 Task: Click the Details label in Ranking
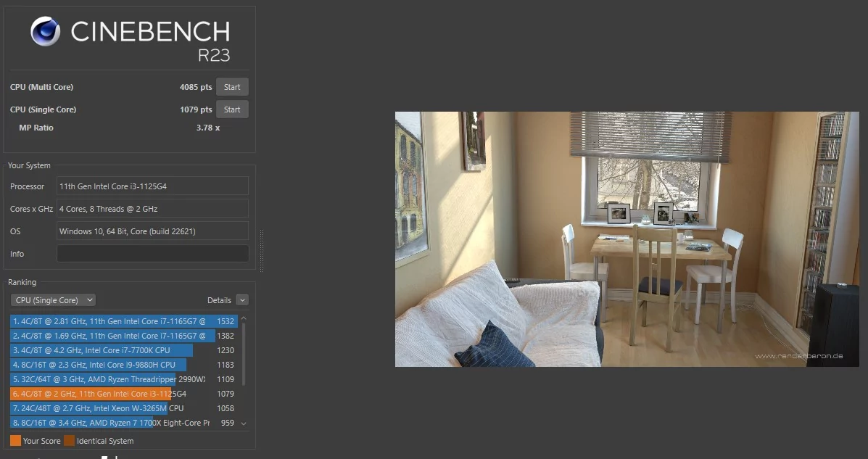pos(219,300)
